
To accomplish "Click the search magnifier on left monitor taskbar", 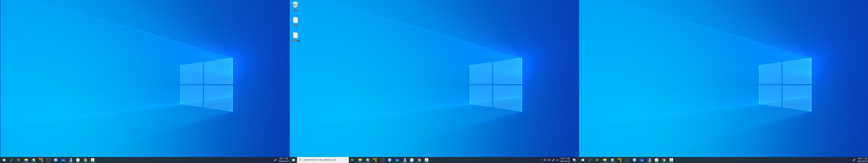I will point(11,160).
